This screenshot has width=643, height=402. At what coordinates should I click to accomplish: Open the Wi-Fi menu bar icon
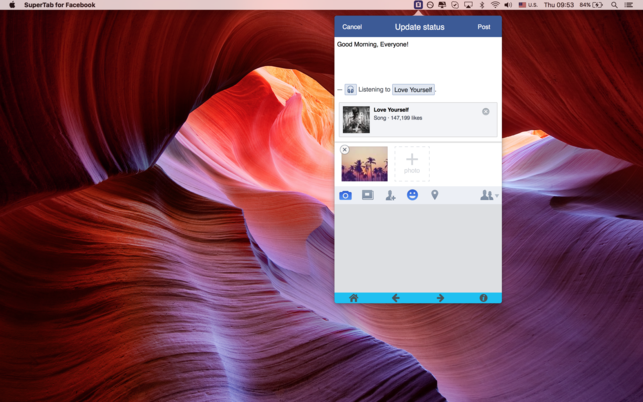pyautogui.click(x=495, y=5)
